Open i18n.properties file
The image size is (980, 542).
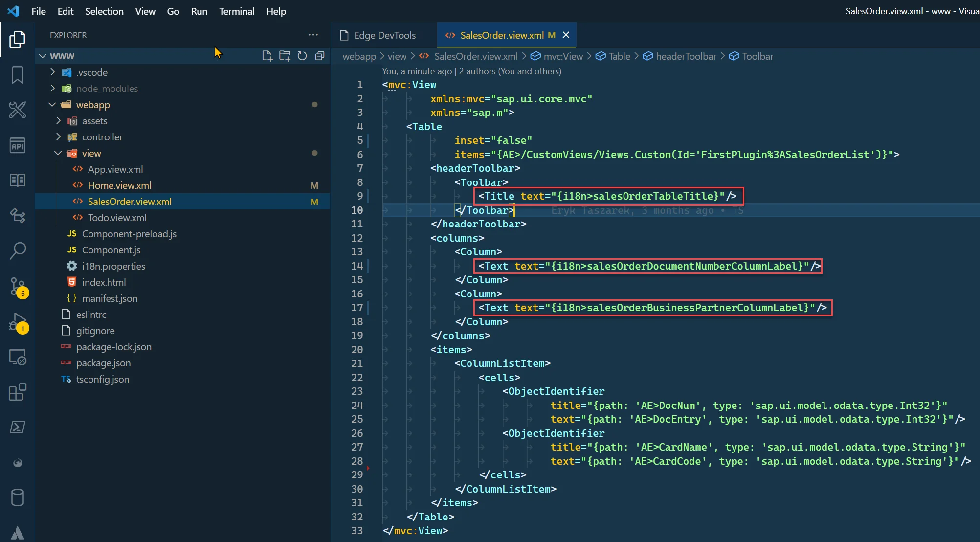point(113,266)
